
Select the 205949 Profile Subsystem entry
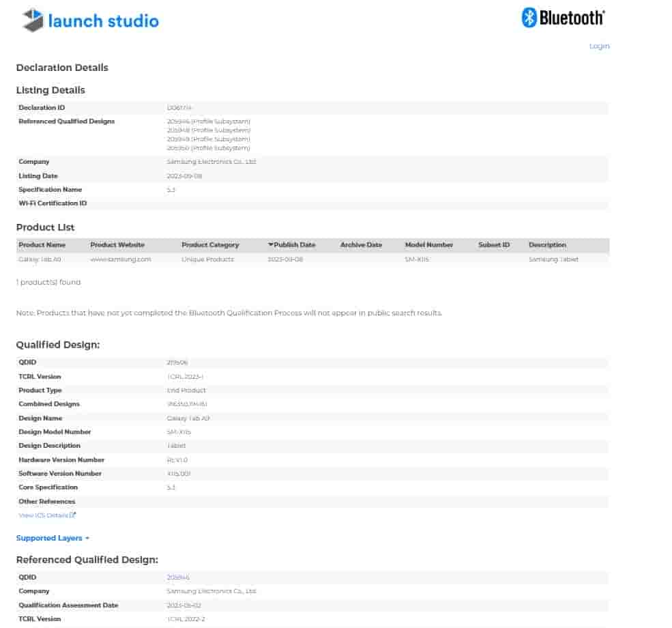pyautogui.click(x=208, y=139)
